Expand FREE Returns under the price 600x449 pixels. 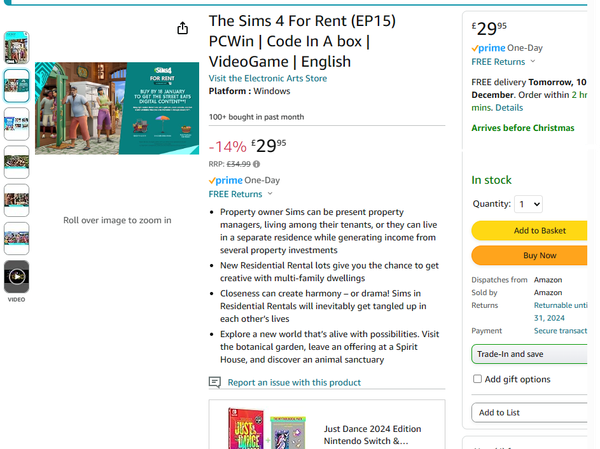click(x=241, y=194)
